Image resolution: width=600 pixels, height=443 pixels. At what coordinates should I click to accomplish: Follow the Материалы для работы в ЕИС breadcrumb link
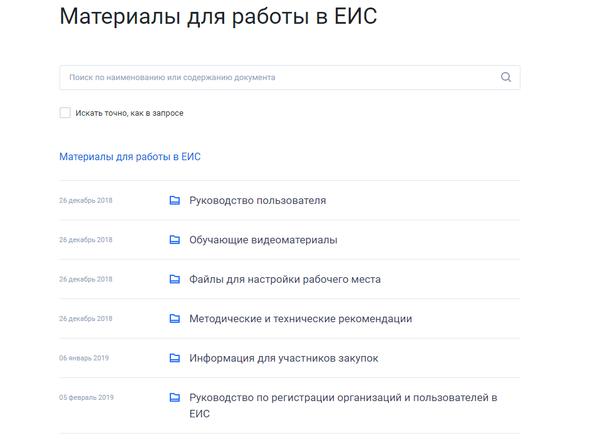click(x=130, y=157)
